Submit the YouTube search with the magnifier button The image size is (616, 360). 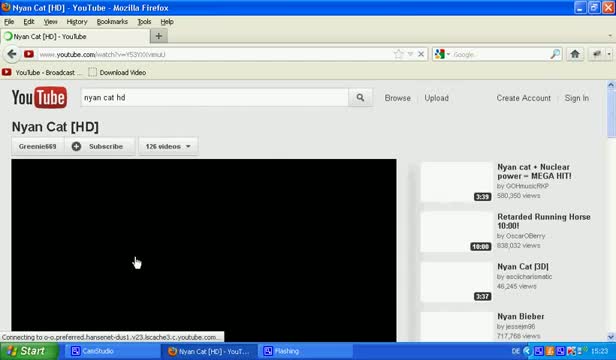(x=360, y=97)
